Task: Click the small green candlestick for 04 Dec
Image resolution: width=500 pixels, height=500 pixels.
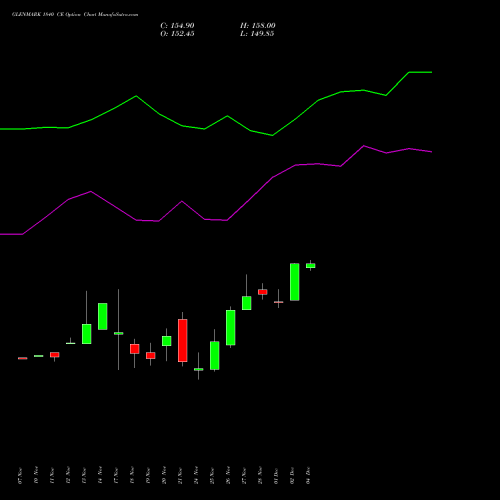Action: [311, 266]
